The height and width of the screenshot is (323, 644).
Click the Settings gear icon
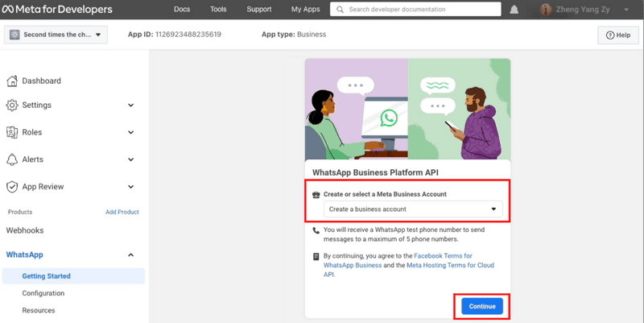point(12,106)
